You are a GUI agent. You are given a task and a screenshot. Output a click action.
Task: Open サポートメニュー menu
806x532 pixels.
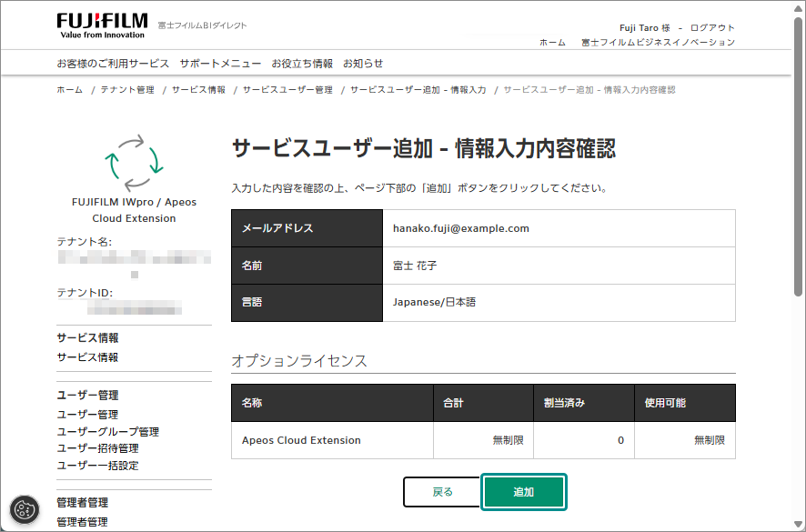(220, 64)
